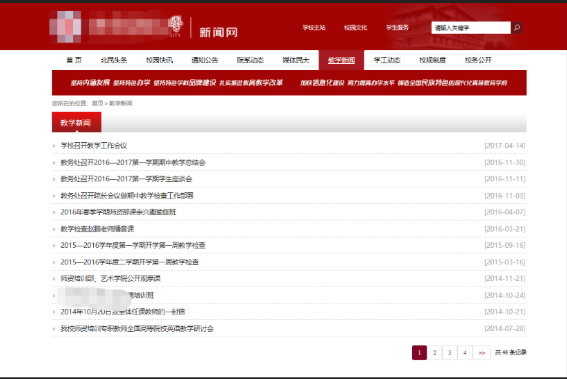
Task: Select current page 1 in pagination
Action: (419, 353)
